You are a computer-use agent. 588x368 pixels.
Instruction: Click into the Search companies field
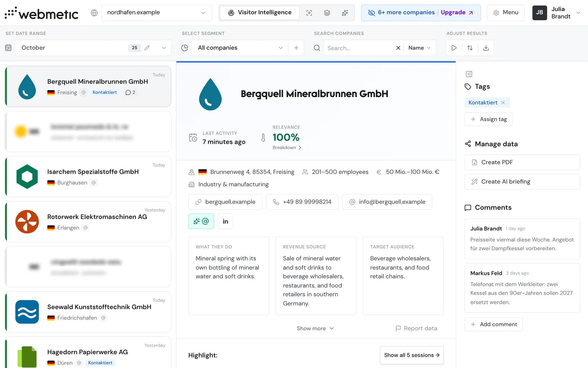(358, 48)
